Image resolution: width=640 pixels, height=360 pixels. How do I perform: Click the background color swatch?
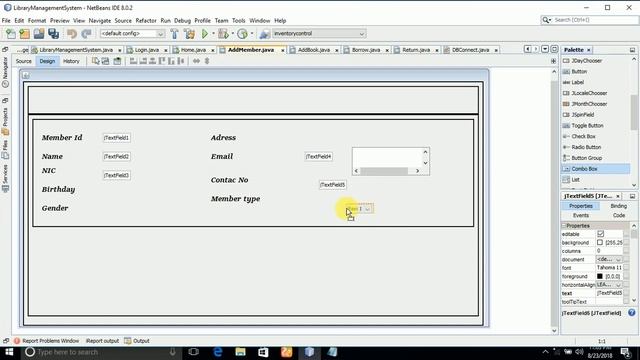[x=600, y=242]
